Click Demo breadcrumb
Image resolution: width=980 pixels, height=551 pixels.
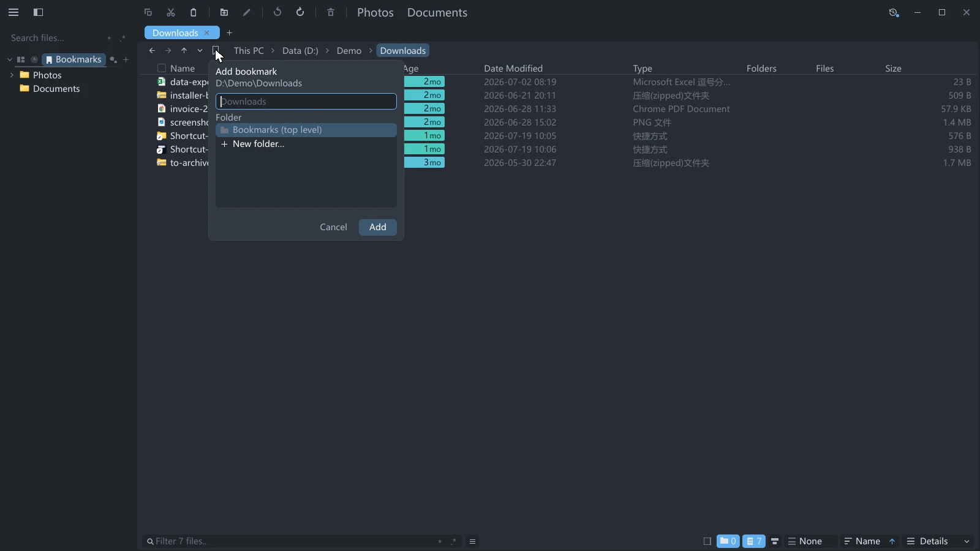[x=349, y=51]
